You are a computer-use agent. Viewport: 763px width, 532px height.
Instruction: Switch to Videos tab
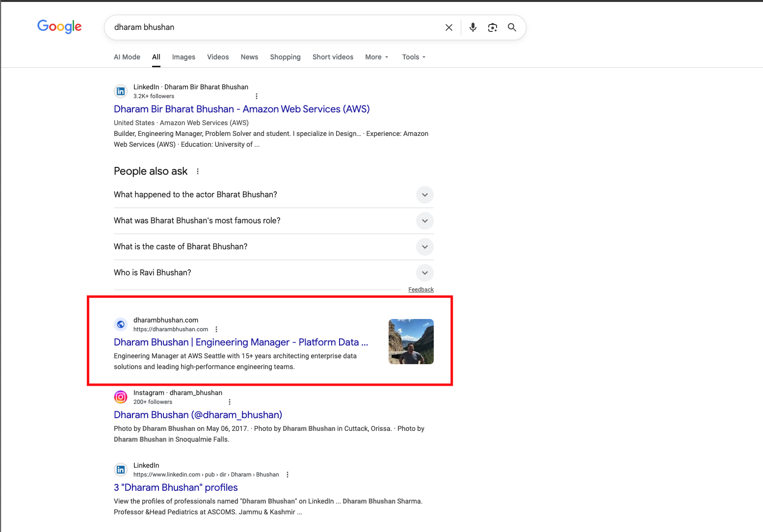[x=218, y=57]
